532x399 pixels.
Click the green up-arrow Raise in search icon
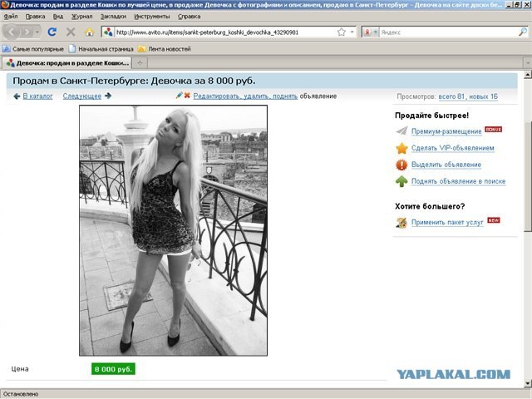click(401, 181)
